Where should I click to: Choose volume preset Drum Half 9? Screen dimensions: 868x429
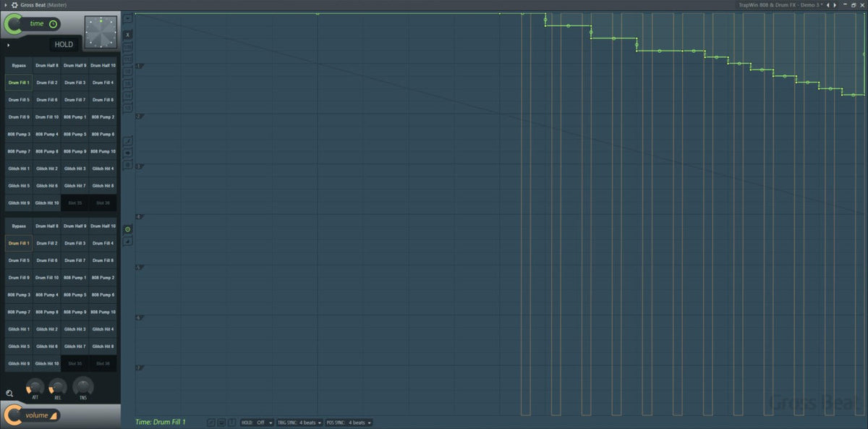point(75,226)
